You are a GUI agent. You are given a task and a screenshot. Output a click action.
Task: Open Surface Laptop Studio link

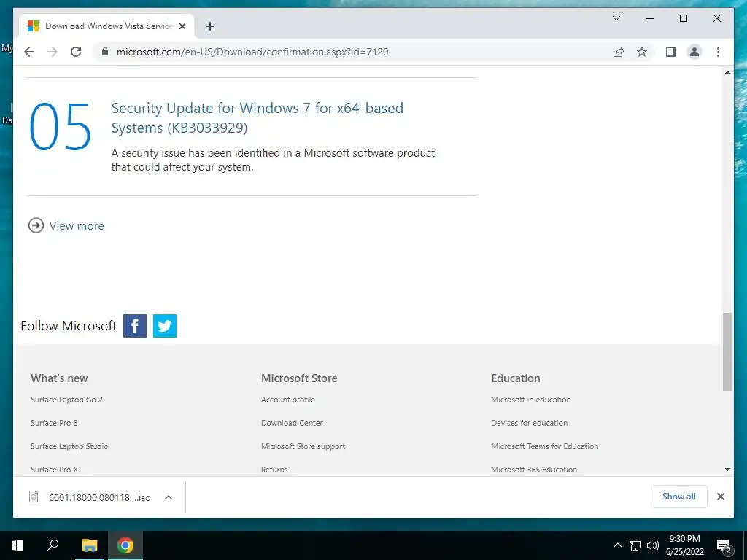pyautogui.click(x=69, y=446)
